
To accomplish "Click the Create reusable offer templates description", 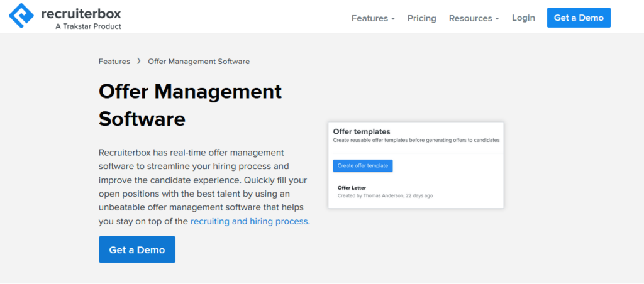I will click(416, 140).
